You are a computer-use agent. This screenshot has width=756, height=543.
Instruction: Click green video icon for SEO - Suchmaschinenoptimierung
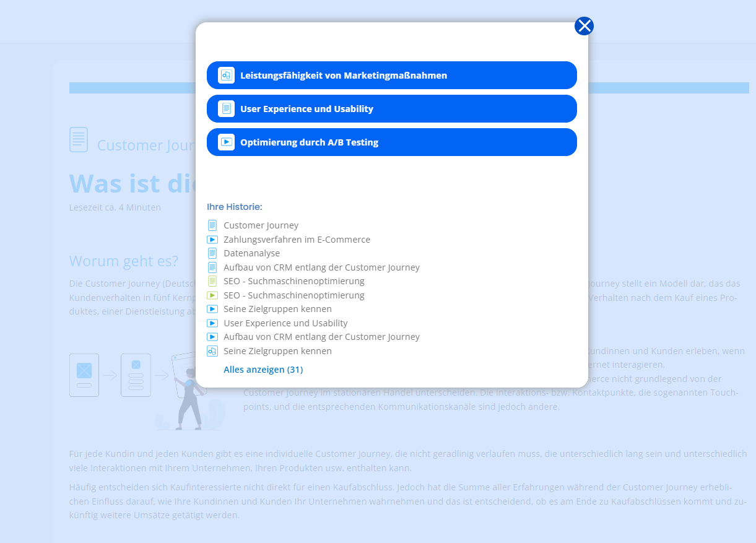(212, 295)
